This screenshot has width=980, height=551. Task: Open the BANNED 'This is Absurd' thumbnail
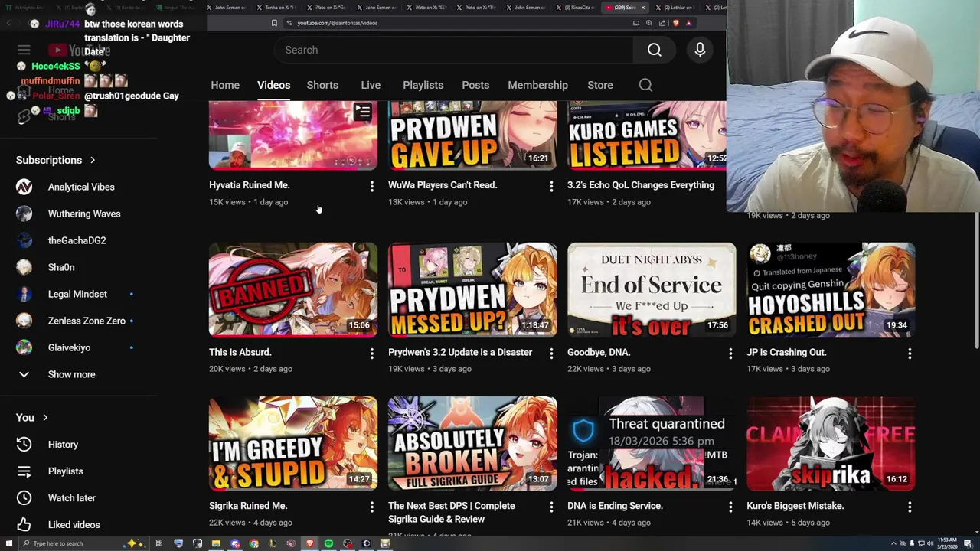coord(293,290)
